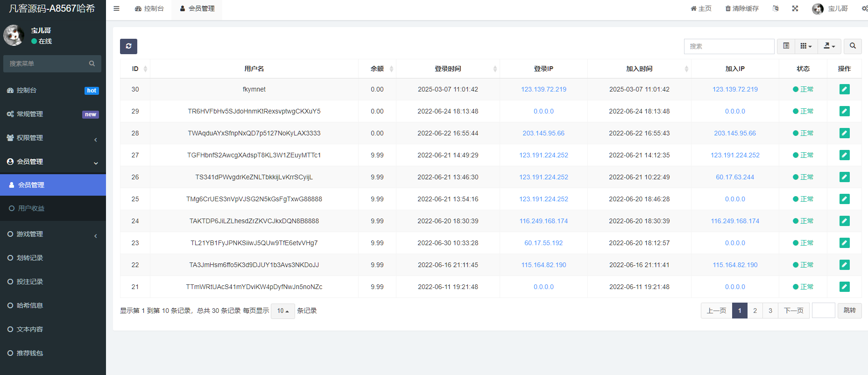Open 用户收益 in the sidebar
Image resolution: width=868 pixels, height=375 pixels.
[31, 208]
